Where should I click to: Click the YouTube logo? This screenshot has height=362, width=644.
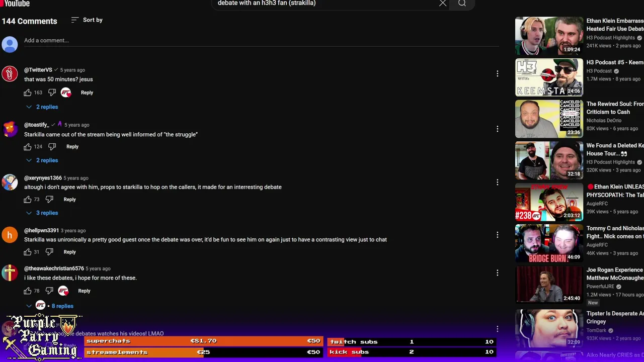click(x=16, y=4)
